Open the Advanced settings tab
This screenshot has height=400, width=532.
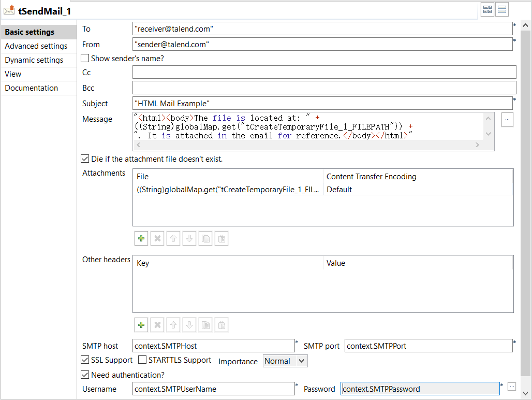tap(36, 46)
